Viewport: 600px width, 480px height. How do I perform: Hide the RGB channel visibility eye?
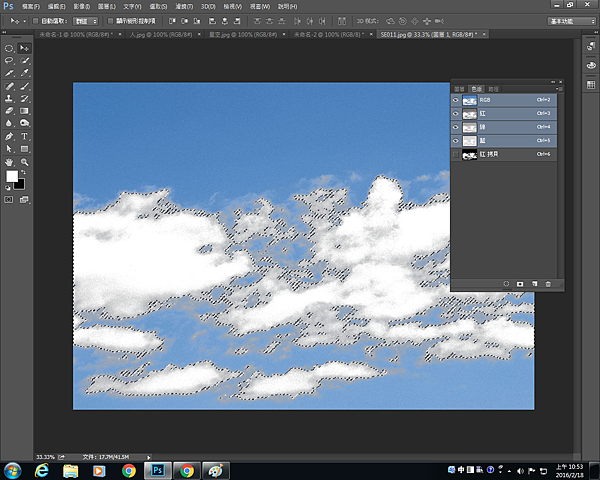click(457, 100)
